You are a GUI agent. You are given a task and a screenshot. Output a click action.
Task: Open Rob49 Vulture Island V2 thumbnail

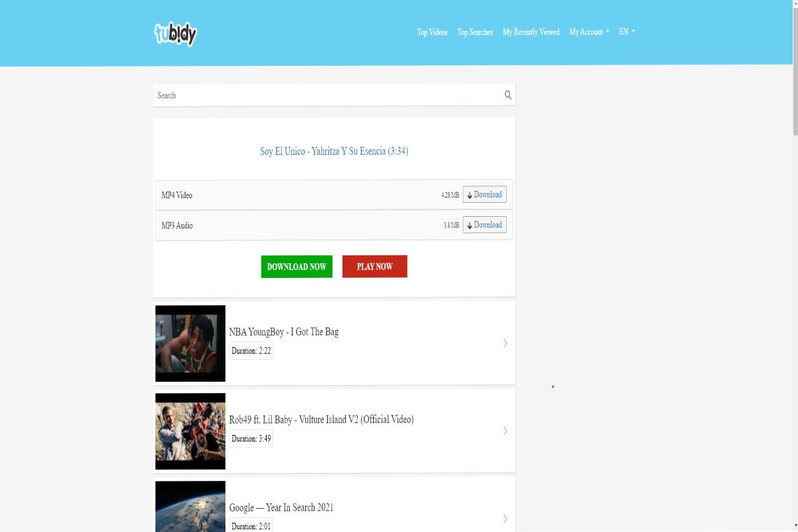pos(190,431)
